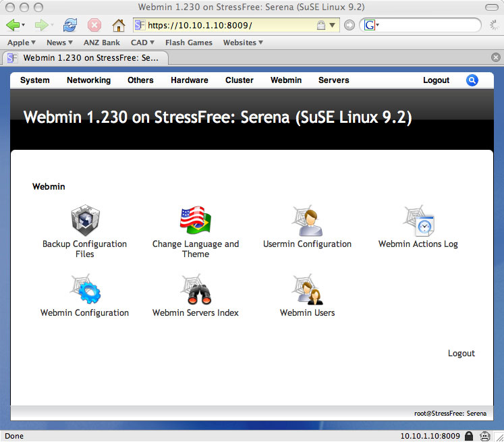Screen dimensions: 504x442
Task: Open address bar history dropdown arrow
Action: tap(333, 25)
